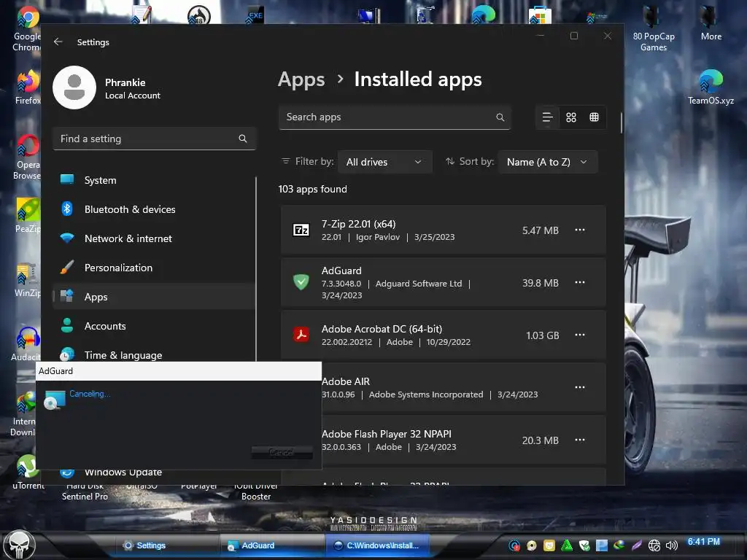Image resolution: width=747 pixels, height=560 pixels.
Task: Open 80 PopCap Games desktop folder
Action: click(654, 29)
